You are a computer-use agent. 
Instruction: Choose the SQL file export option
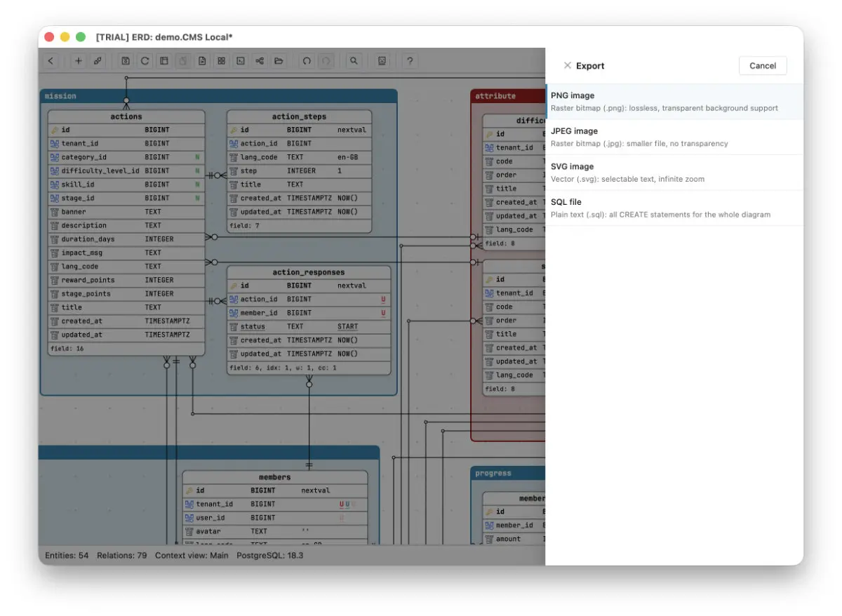point(675,208)
